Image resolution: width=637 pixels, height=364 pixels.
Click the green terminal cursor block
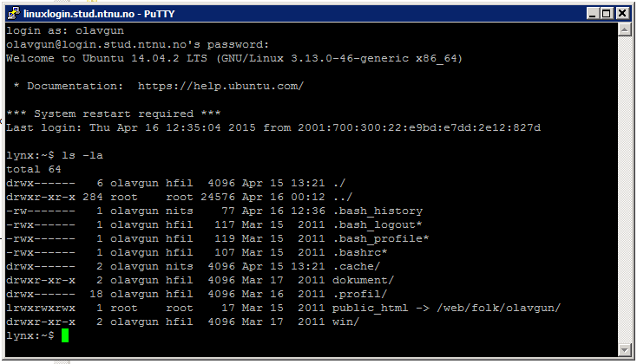pos(65,335)
